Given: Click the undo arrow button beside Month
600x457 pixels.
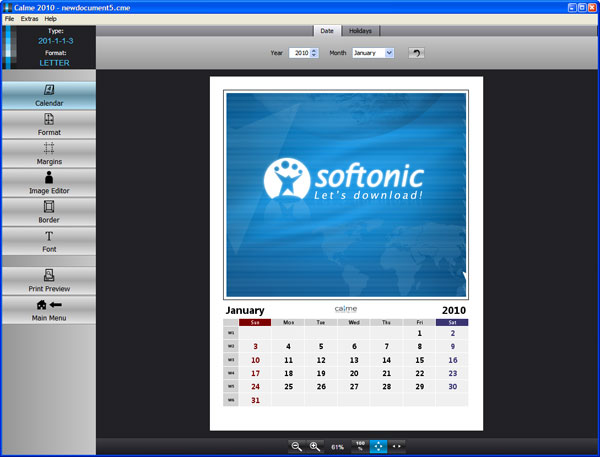Looking at the screenshot, I should (x=417, y=53).
